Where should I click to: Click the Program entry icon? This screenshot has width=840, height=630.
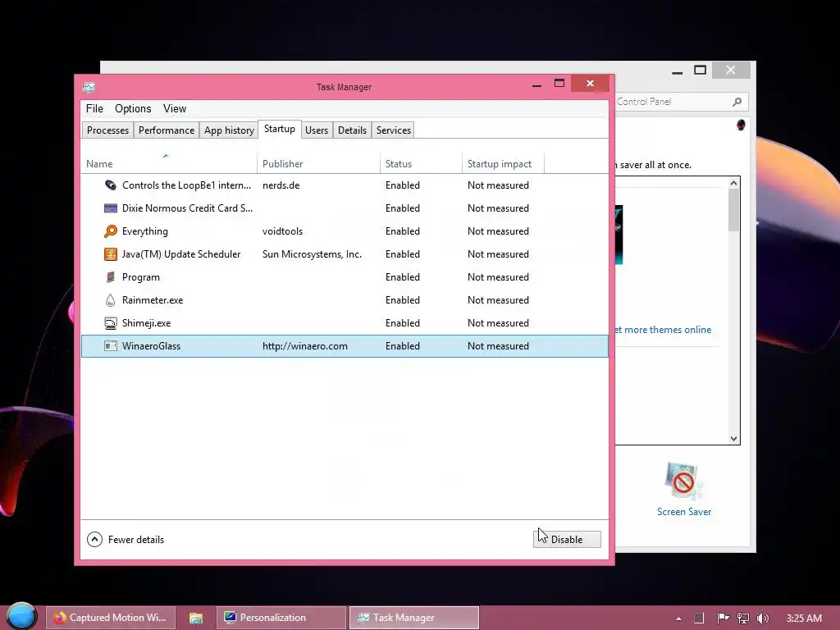pyautogui.click(x=111, y=277)
